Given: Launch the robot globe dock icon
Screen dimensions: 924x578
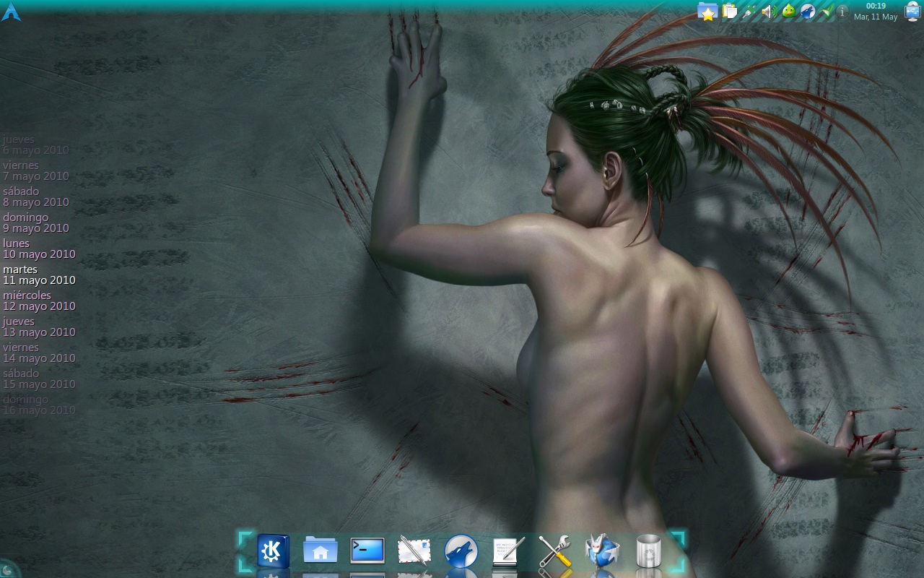Looking at the screenshot, I should [602, 551].
